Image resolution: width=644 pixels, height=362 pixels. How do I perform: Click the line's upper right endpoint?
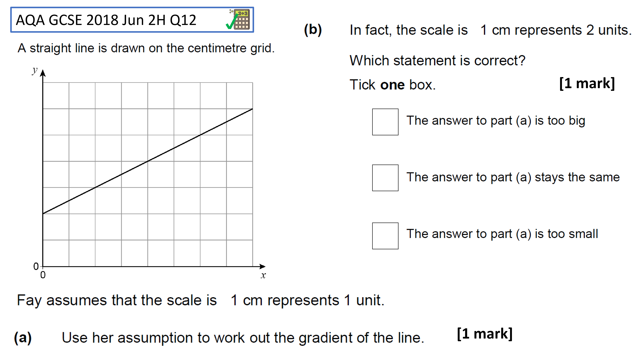coord(253,109)
